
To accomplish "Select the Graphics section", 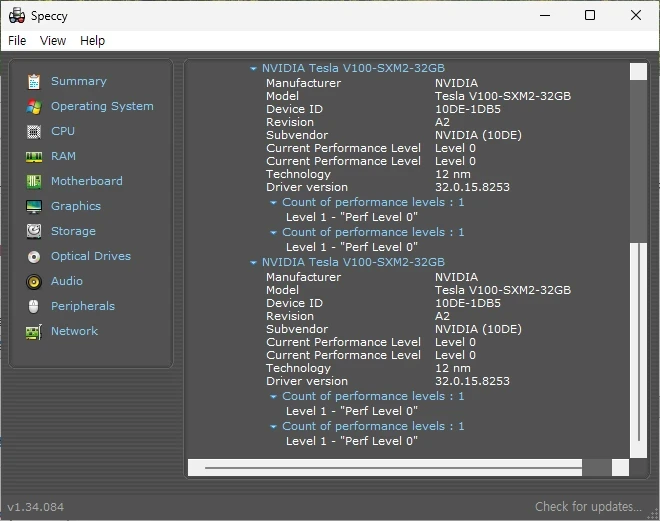I will coord(76,206).
